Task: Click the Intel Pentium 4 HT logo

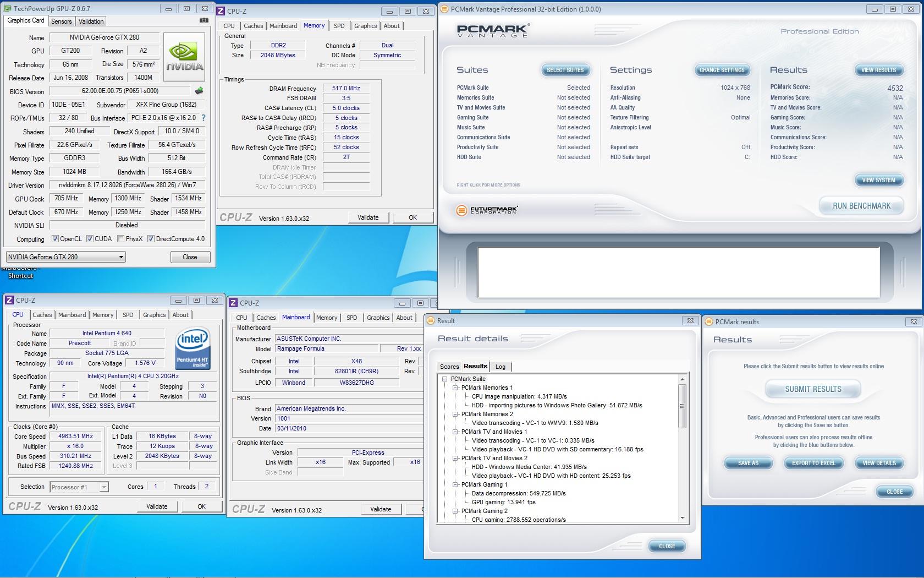Action: (x=192, y=349)
